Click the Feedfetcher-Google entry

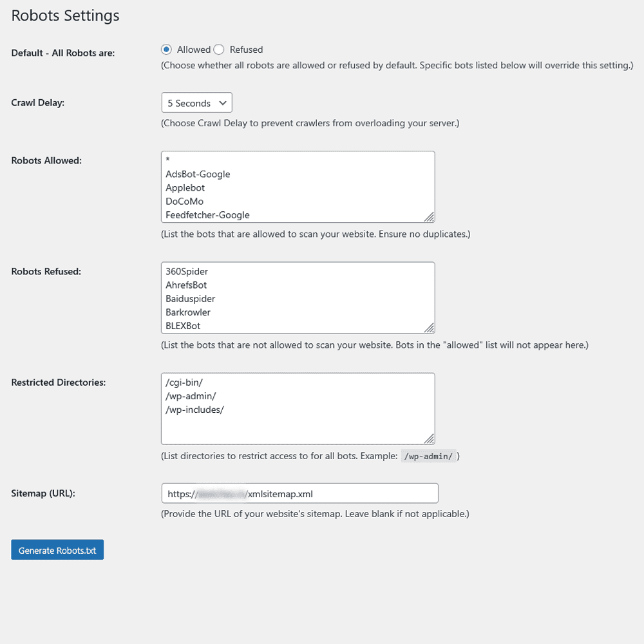click(x=207, y=215)
